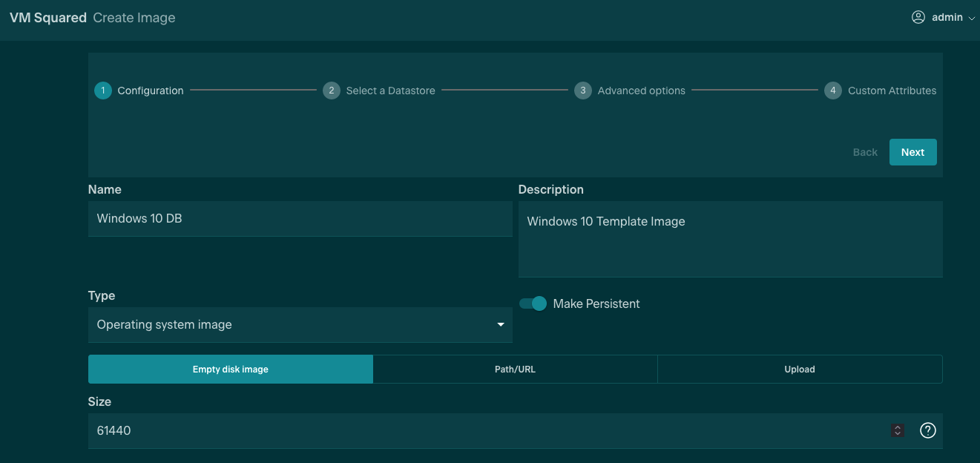This screenshot has height=463, width=980.
Task: Click into the Description text area
Action: 730,239
